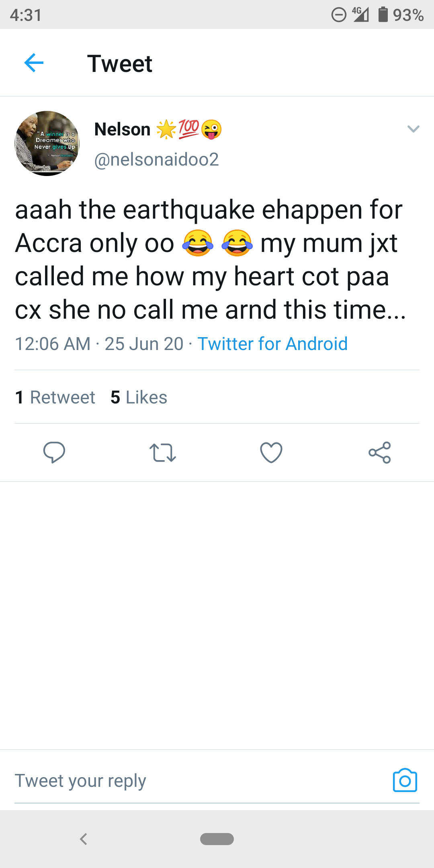Open the camera icon for reply
The height and width of the screenshot is (868, 434).
point(405,781)
